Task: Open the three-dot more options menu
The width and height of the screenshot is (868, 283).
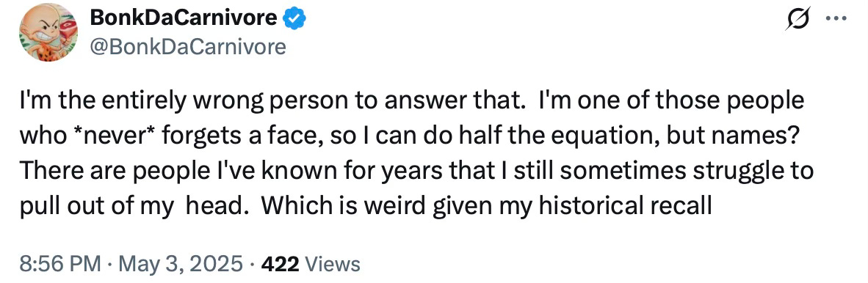Action: [x=836, y=18]
